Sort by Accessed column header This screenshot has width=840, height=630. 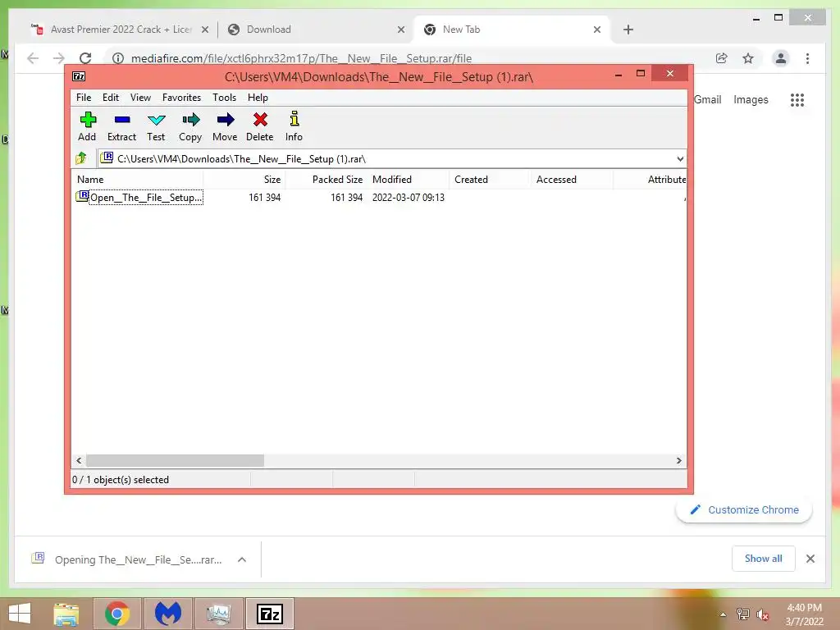pos(571,180)
